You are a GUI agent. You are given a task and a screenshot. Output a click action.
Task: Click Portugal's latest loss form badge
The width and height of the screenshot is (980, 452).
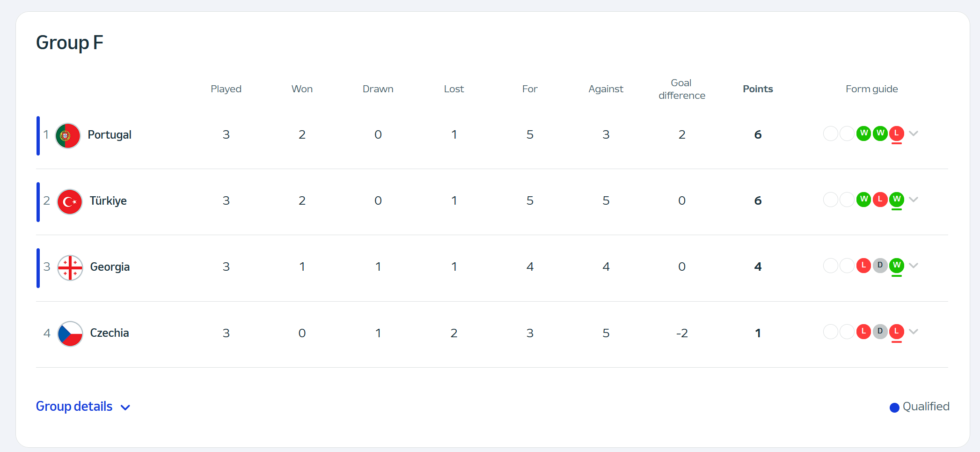pyautogui.click(x=896, y=133)
